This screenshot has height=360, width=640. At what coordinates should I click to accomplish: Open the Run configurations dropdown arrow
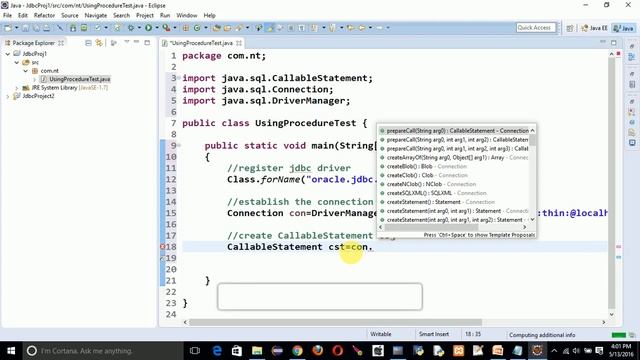(x=157, y=28)
